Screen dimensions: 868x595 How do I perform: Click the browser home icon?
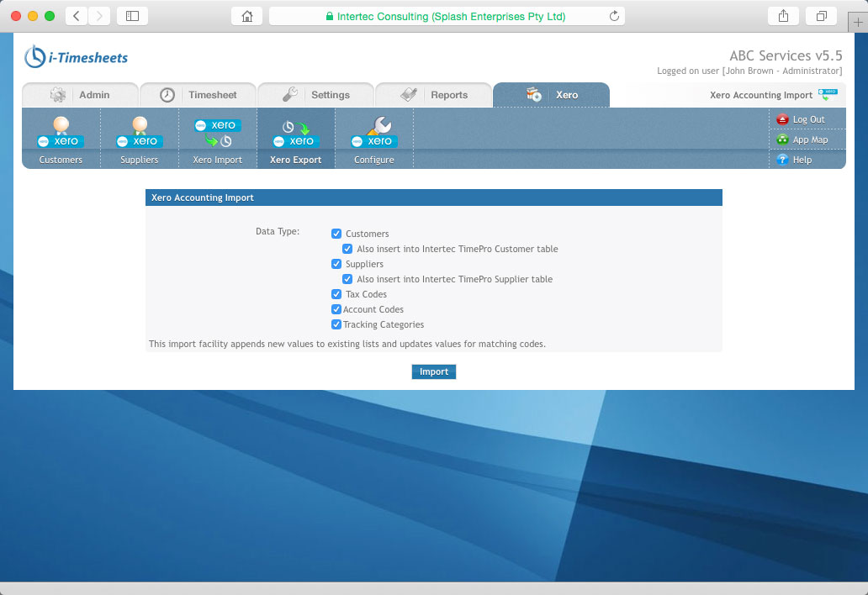pyautogui.click(x=247, y=16)
